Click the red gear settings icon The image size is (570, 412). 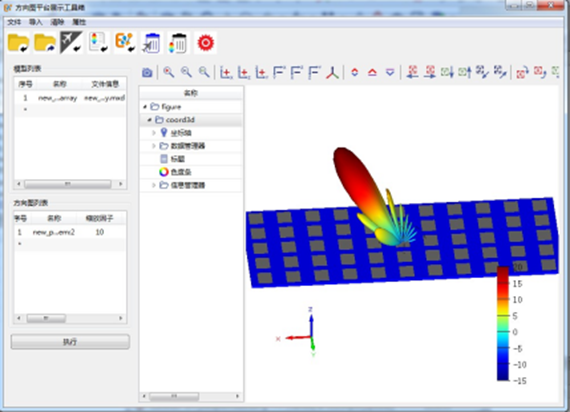(x=205, y=43)
